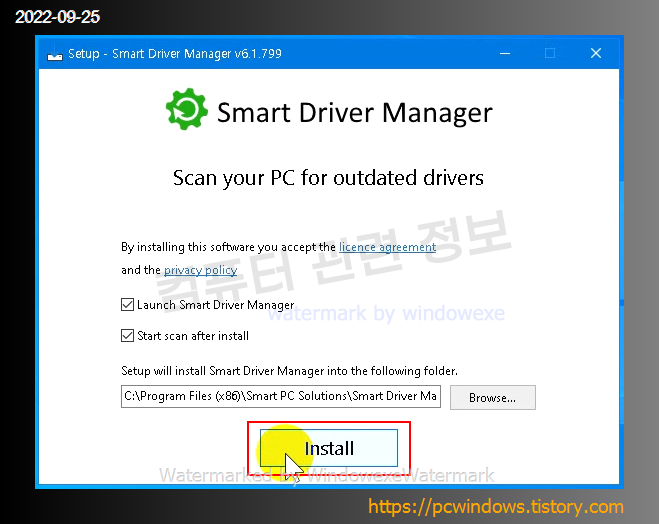Click title text 'Setup - Smart Driver Manager v6.1.799'
The image size is (659, 524).
pos(175,54)
